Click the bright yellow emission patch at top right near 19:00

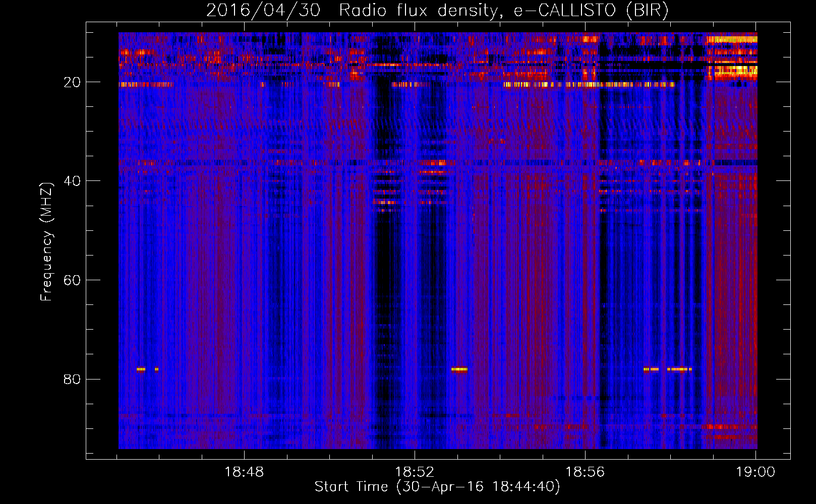coord(732,39)
